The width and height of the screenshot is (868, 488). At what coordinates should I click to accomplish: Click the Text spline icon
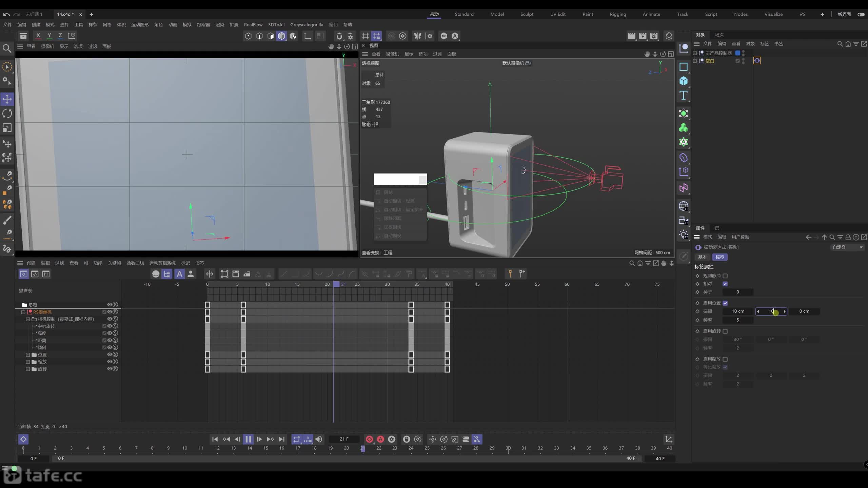pyautogui.click(x=683, y=95)
